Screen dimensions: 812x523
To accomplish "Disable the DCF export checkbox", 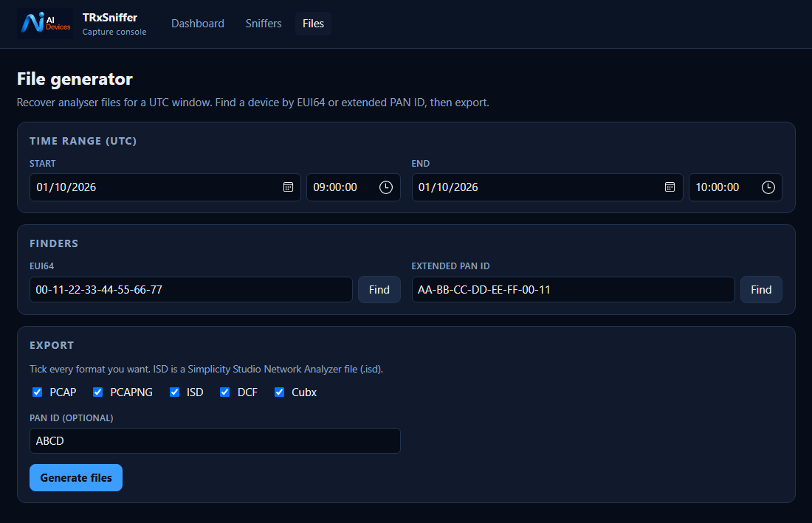I will tap(224, 392).
